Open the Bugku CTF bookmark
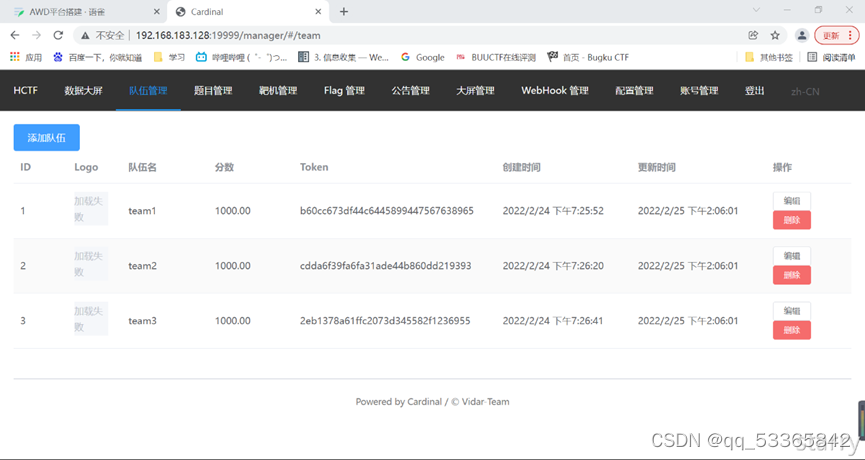The image size is (865, 460). point(588,57)
